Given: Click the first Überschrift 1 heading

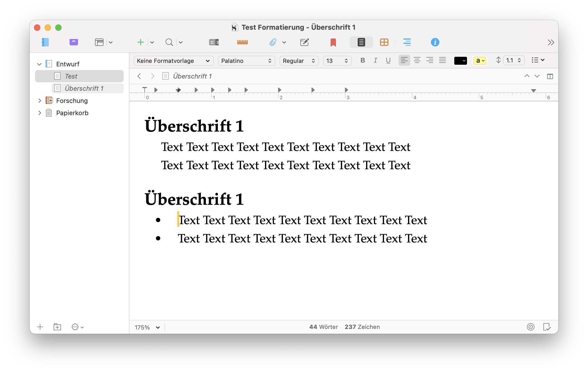Looking at the screenshot, I should pos(194,126).
